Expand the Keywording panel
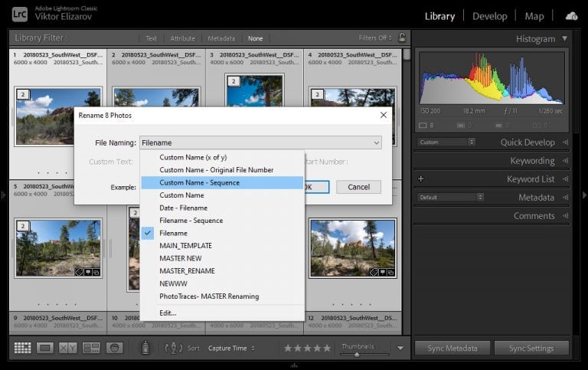Viewport: 588px width, 370px height. [565, 161]
